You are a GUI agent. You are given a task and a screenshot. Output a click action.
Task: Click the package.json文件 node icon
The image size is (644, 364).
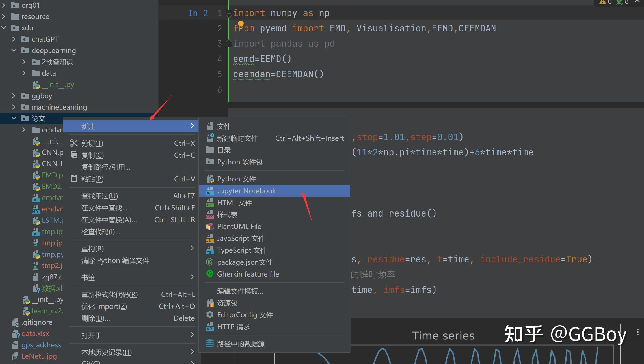[x=210, y=262]
